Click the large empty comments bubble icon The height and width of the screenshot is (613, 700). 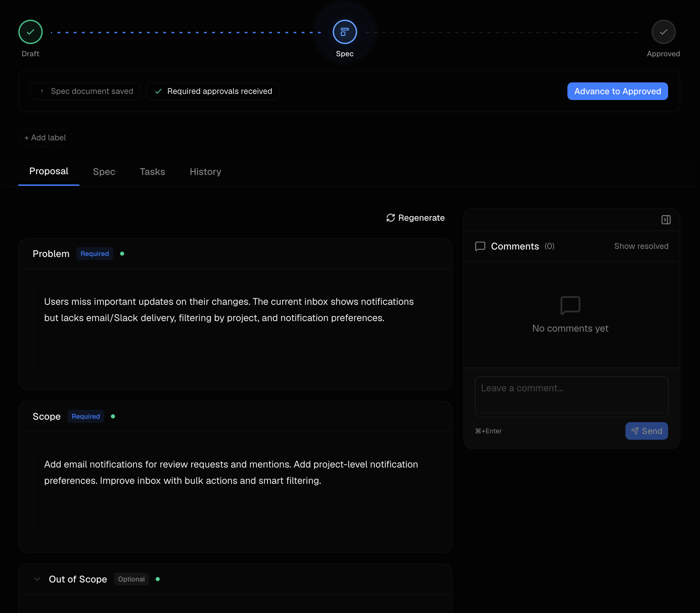pyautogui.click(x=570, y=305)
